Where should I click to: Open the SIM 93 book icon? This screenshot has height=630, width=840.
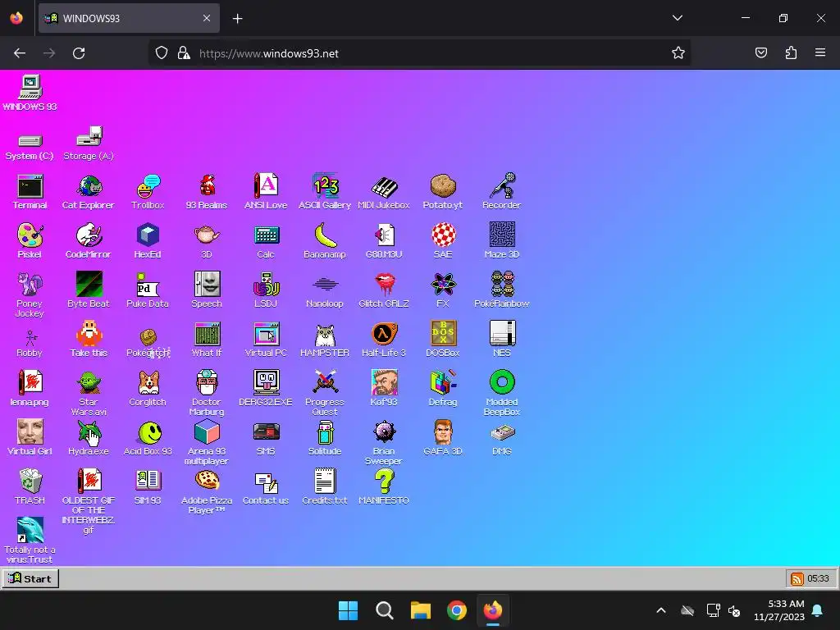[x=148, y=486]
